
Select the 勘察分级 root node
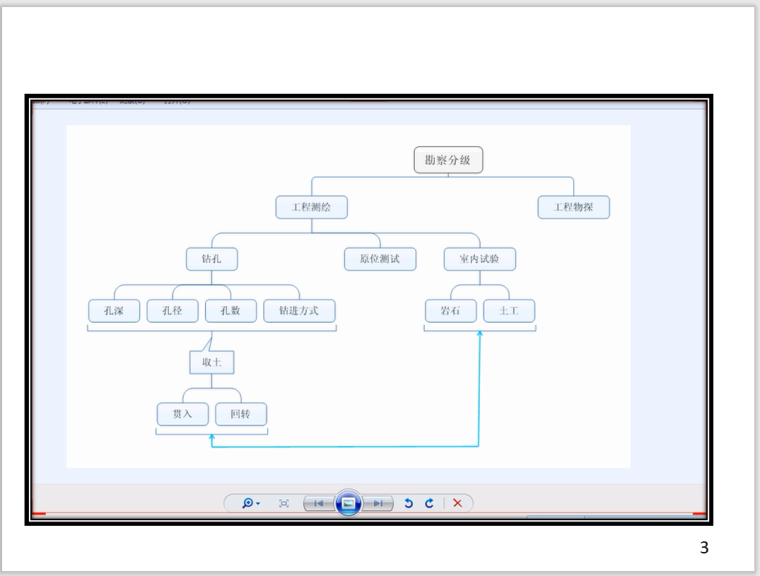pos(448,159)
